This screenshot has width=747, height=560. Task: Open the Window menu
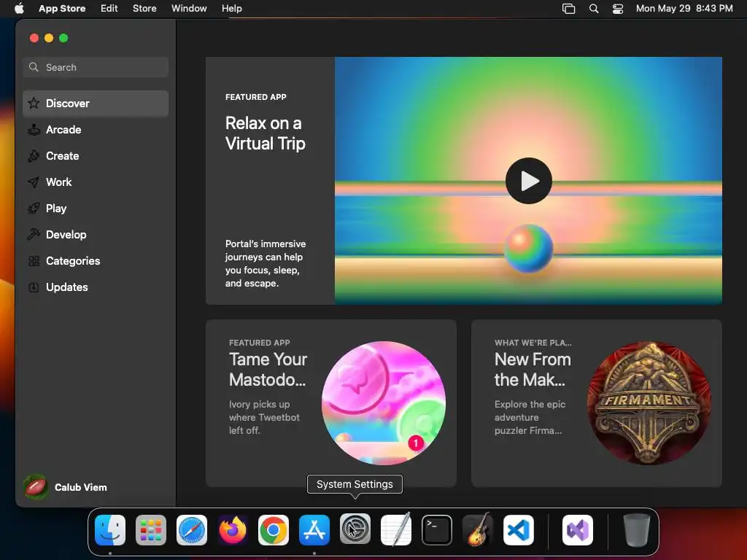pyautogui.click(x=189, y=8)
